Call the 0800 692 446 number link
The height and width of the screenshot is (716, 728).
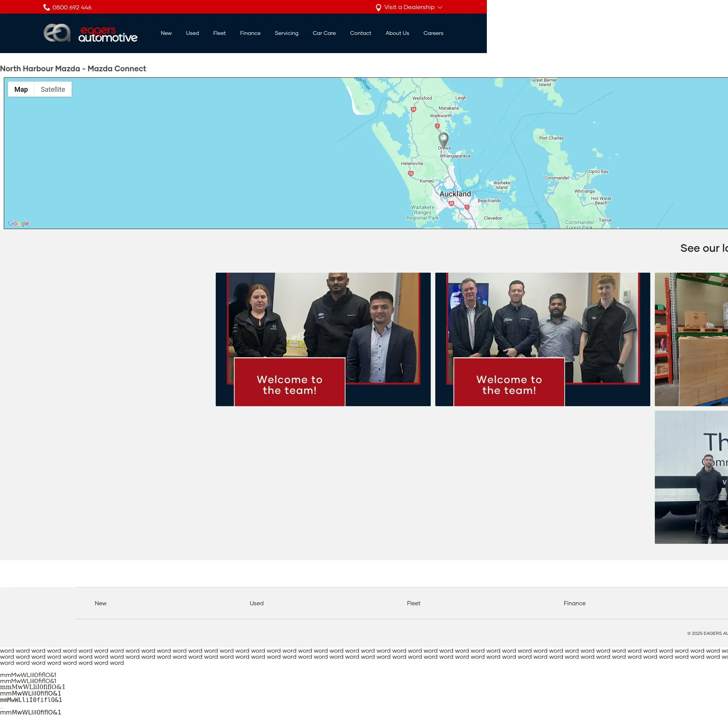point(72,7)
